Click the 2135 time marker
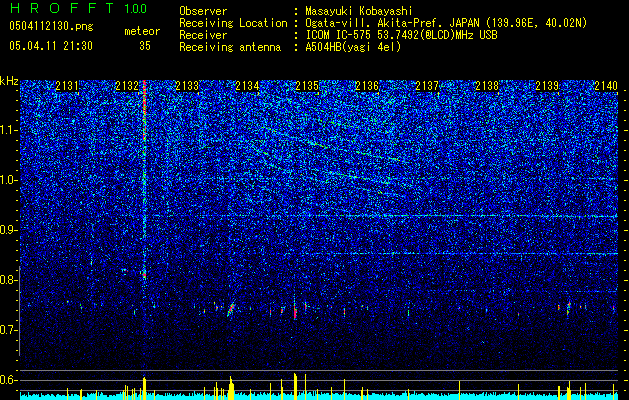Viewport: 629px width, 400px height. pos(307,86)
